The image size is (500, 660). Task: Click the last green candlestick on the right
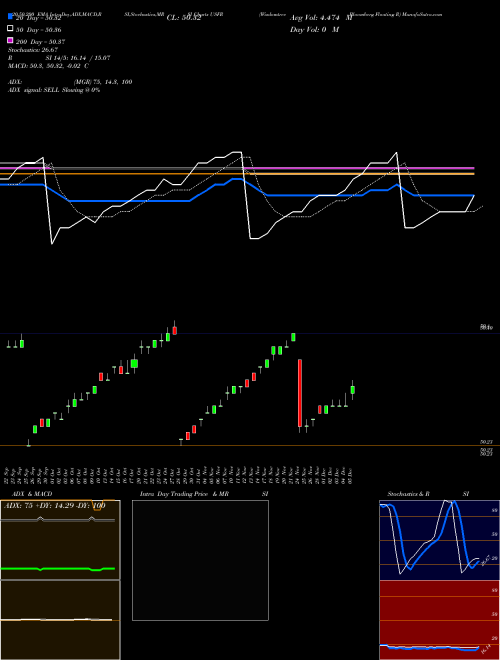(x=353, y=390)
